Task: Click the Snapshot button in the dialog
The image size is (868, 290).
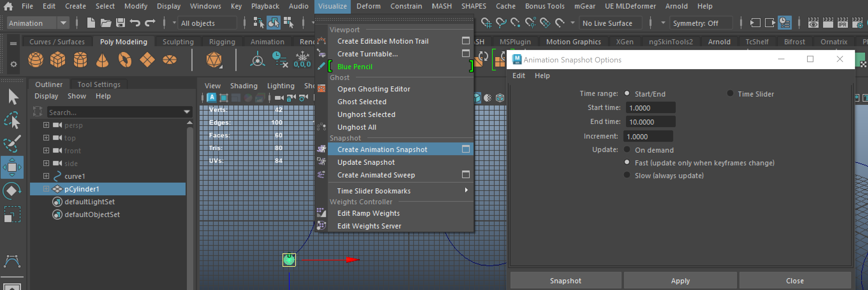Action: tap(566, 280)
